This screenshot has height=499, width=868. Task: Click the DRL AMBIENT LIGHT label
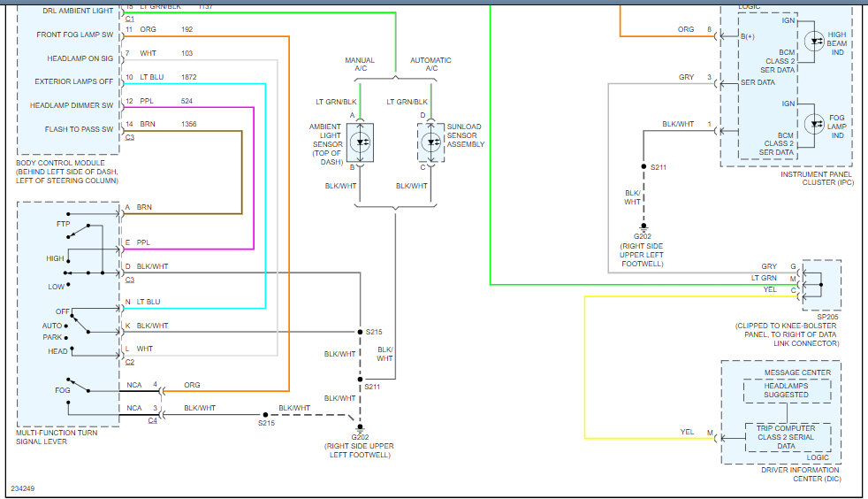78,11
